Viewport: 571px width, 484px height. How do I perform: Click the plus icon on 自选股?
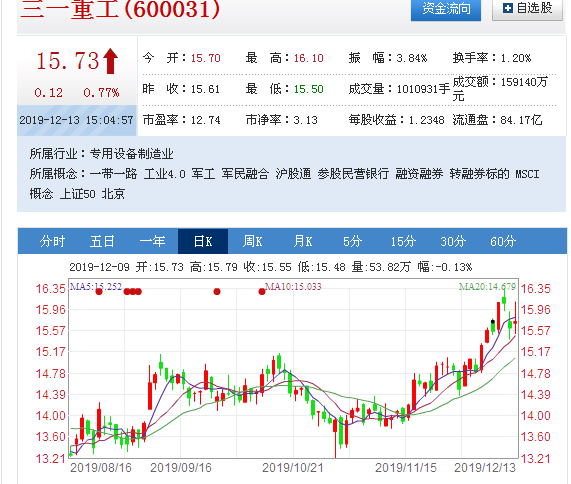[x=508, y=8]
